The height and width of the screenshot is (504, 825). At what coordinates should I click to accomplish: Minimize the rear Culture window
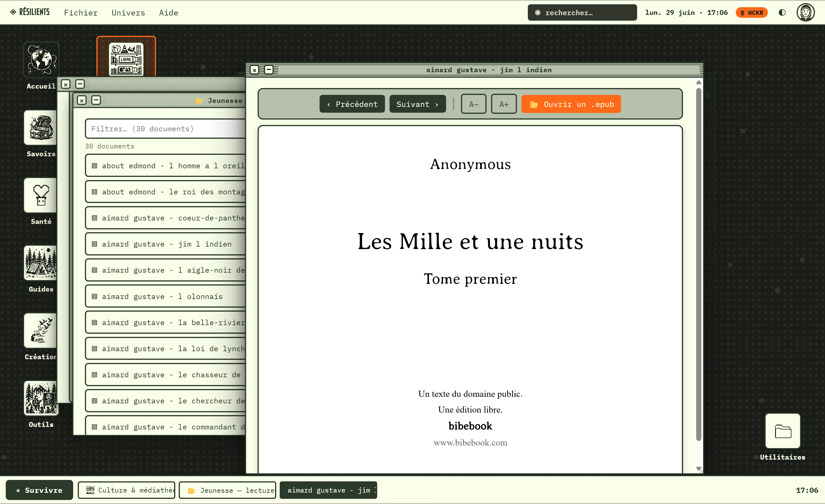pyautogui.click(x=80, y=84)
